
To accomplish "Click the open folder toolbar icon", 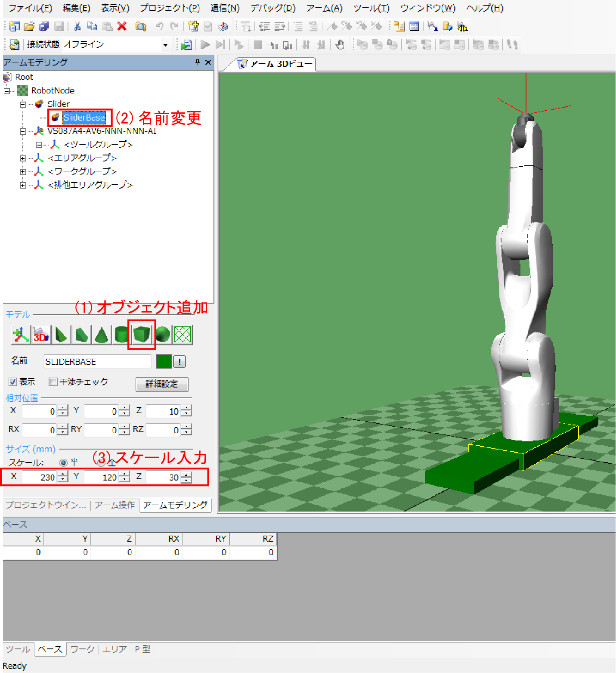I will [x=29, y=26].
